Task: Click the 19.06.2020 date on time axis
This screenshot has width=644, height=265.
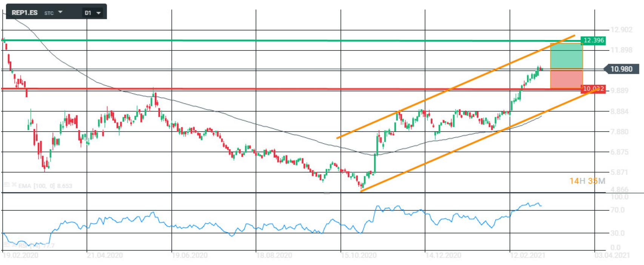Action: click(x=189, y=256)
